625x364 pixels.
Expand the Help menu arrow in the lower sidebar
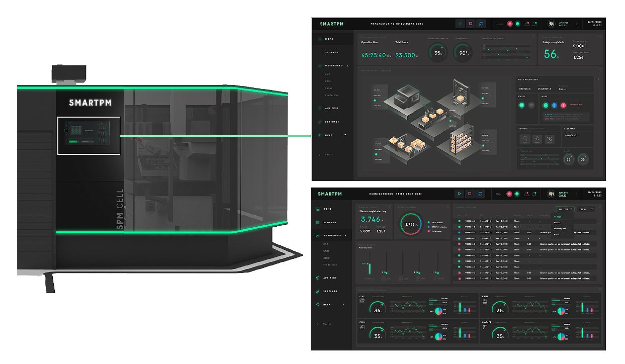click(344, 305)
